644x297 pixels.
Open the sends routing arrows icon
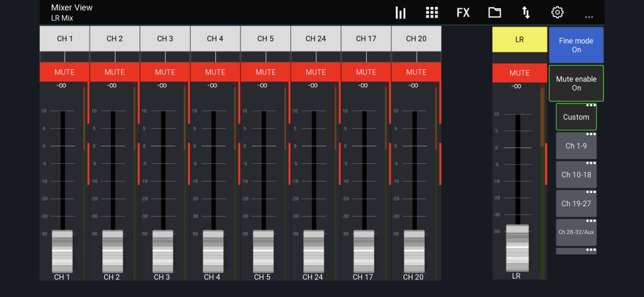tap(525, 13)
